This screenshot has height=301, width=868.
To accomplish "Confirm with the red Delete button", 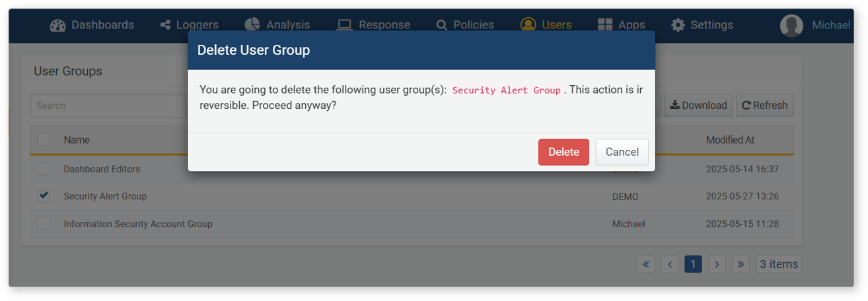I will (563, 152).
